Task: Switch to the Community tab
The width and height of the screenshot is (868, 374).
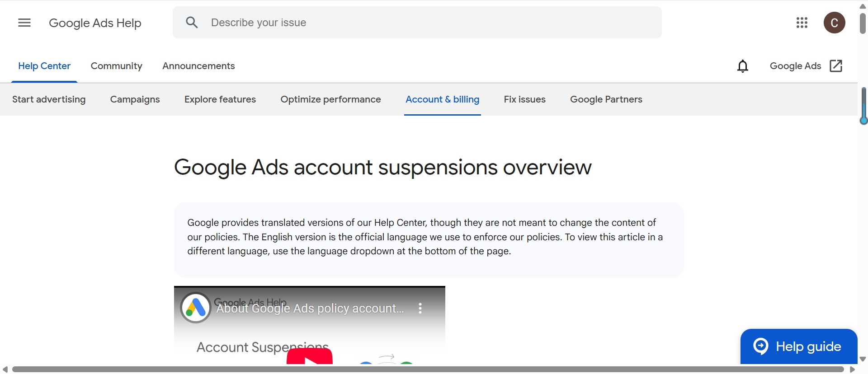Action: (117, 66)
